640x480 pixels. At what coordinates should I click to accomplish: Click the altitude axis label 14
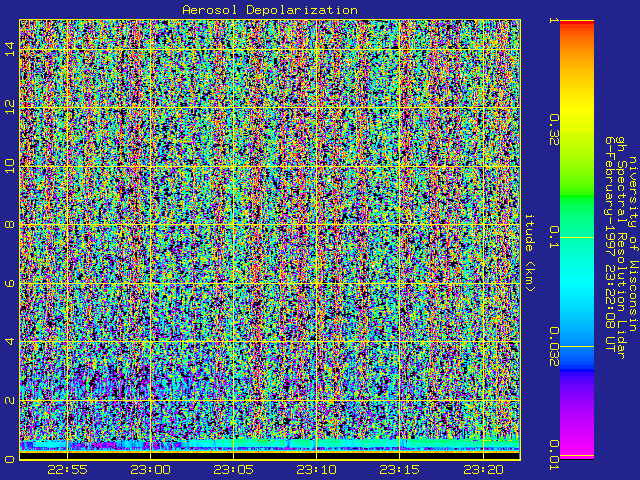(10, 49)
